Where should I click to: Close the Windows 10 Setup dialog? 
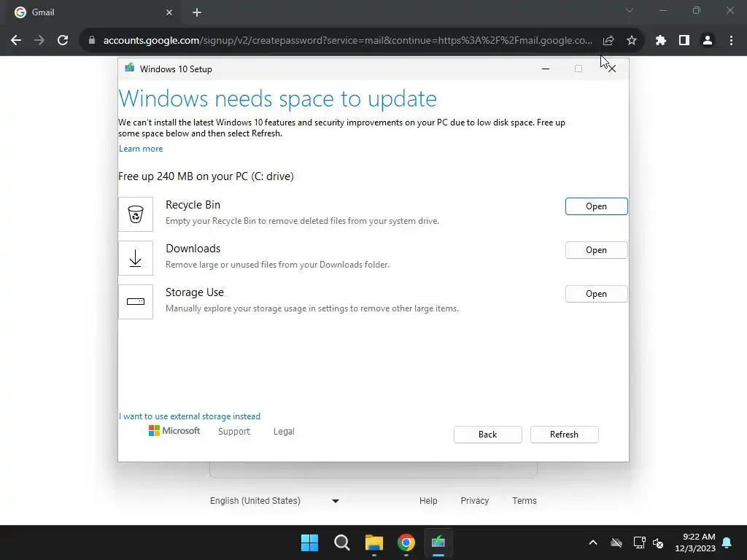pos(612,69)
